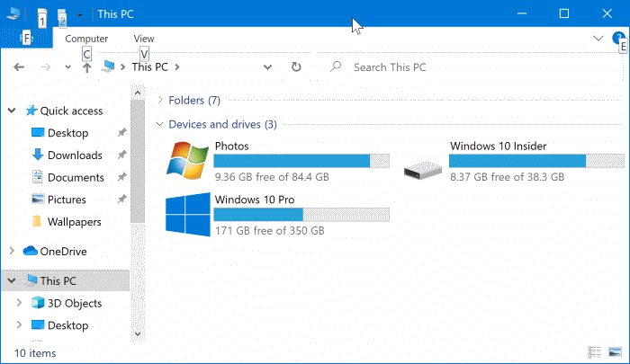Open the View ribbon tab
This screenshot has width=630, height=364.
(144, 39)
